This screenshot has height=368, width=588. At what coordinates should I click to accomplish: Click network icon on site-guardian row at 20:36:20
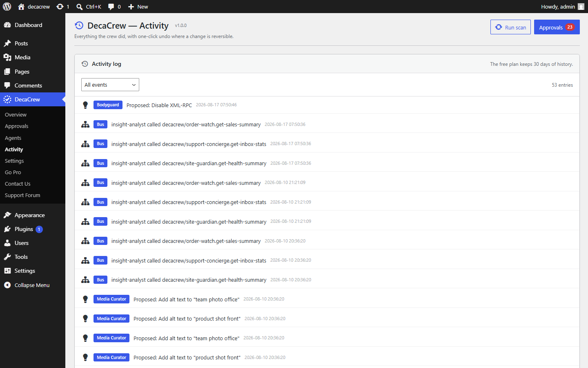coord(85,280)
